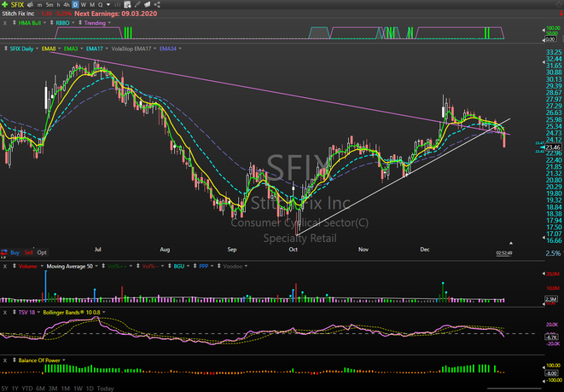Screen dimensions: 564x392
Task: Open the VolaStop EMA17 dropdown
Action: [x=155, y=49]
